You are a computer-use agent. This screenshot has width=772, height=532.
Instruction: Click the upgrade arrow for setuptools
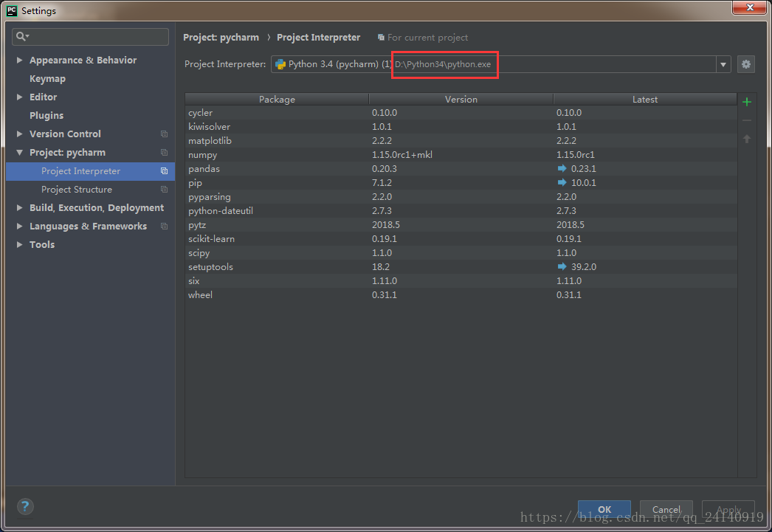coord(562,267)
